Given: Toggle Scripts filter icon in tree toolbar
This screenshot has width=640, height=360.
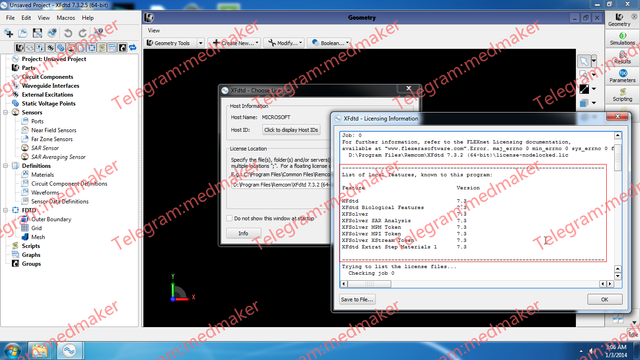Looking at the screenshot, I should 102,48.
